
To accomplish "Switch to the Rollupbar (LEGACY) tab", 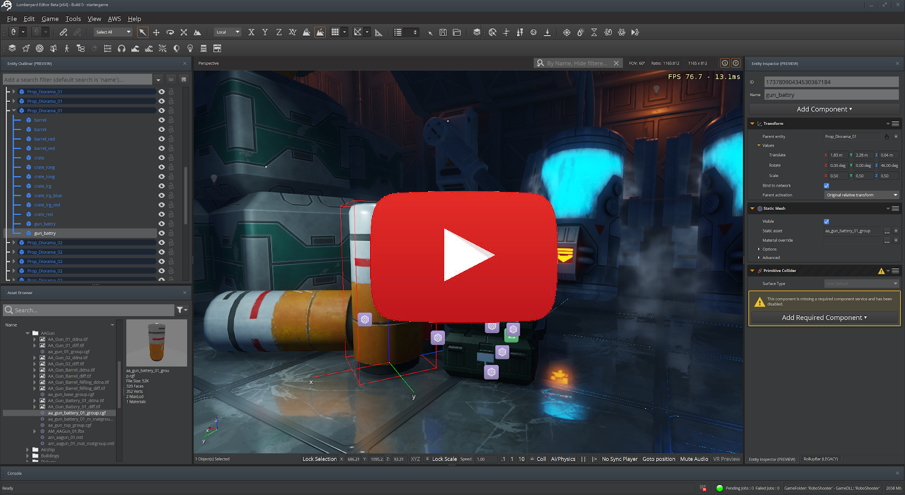I will [820, 459].
